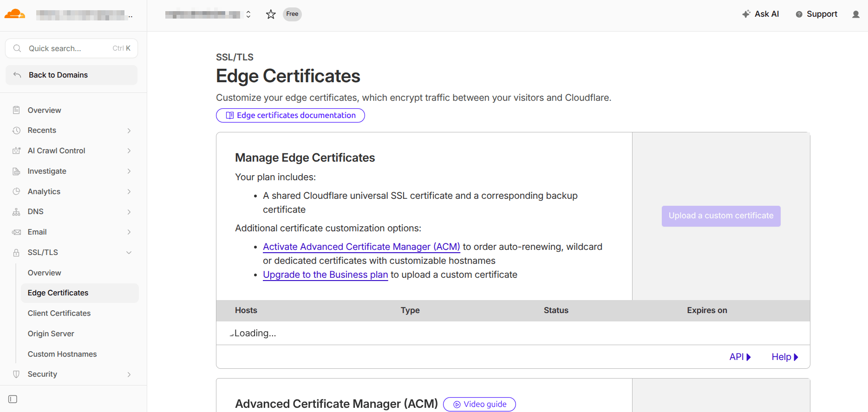
Task: Open the Video guide button
Action: click(x=479, y=405)
